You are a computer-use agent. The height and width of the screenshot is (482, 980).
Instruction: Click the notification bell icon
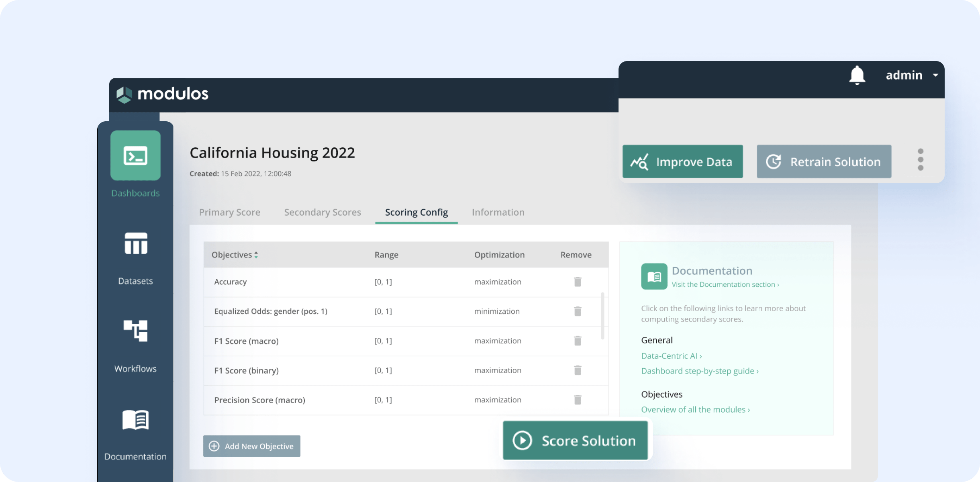(x=857, y=75)
